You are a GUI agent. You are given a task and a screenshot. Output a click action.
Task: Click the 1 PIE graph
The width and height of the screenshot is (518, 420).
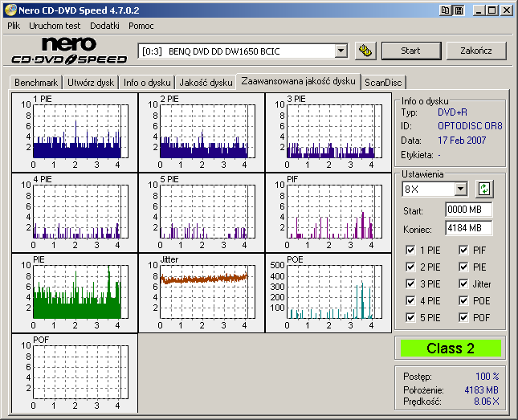coord(75,133)
